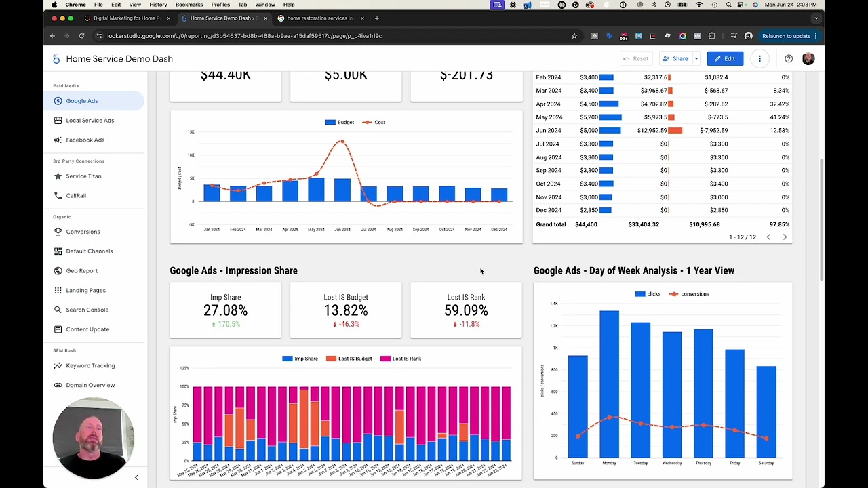The width and height of the screenshot is (868, 488).
Task: Toggle the conversions legend series
Action: (689, 294)
